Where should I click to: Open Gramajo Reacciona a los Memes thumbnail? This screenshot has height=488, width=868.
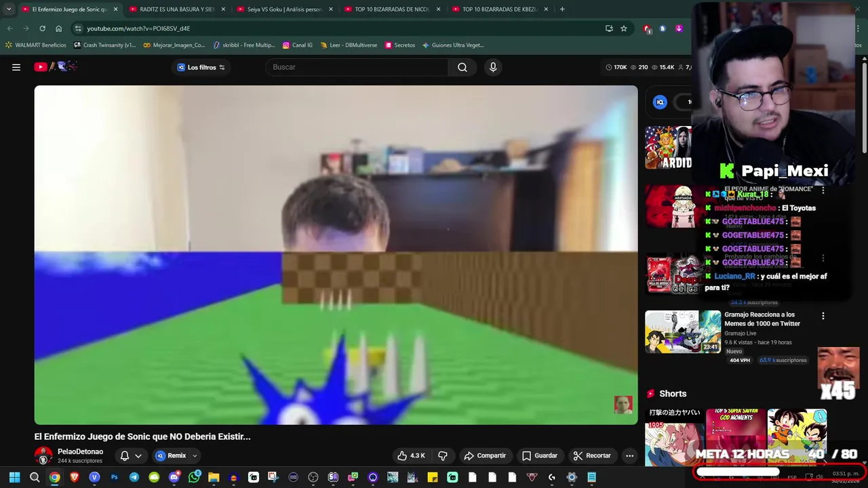pyautogui.click(x=683, y=331)
